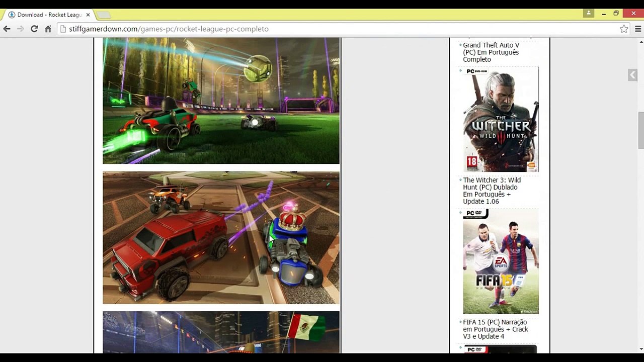Restore down the browser window
The width and height of the screenshot is (644, 362).
pos(616,14)
